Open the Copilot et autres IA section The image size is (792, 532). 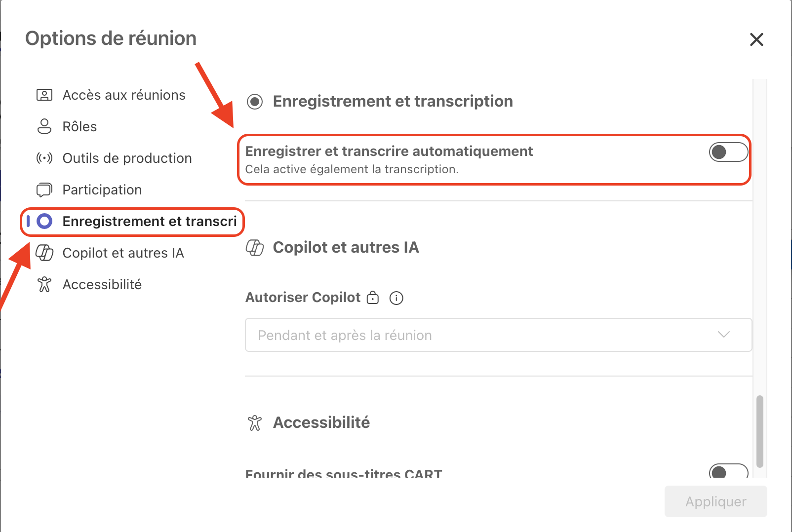click(123, 253)
